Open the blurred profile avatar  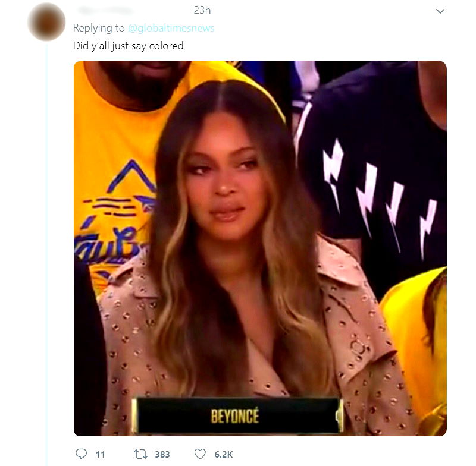click(46, 22)
